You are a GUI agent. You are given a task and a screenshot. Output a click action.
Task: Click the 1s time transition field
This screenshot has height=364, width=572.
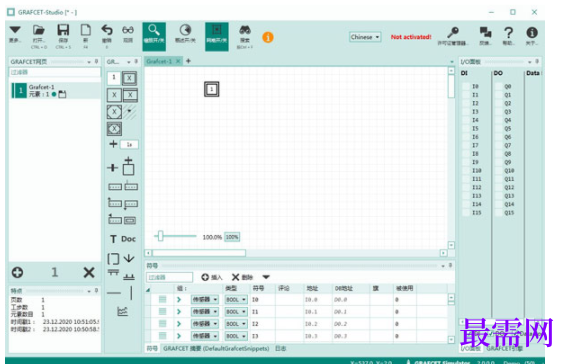(x=130, y=144)
